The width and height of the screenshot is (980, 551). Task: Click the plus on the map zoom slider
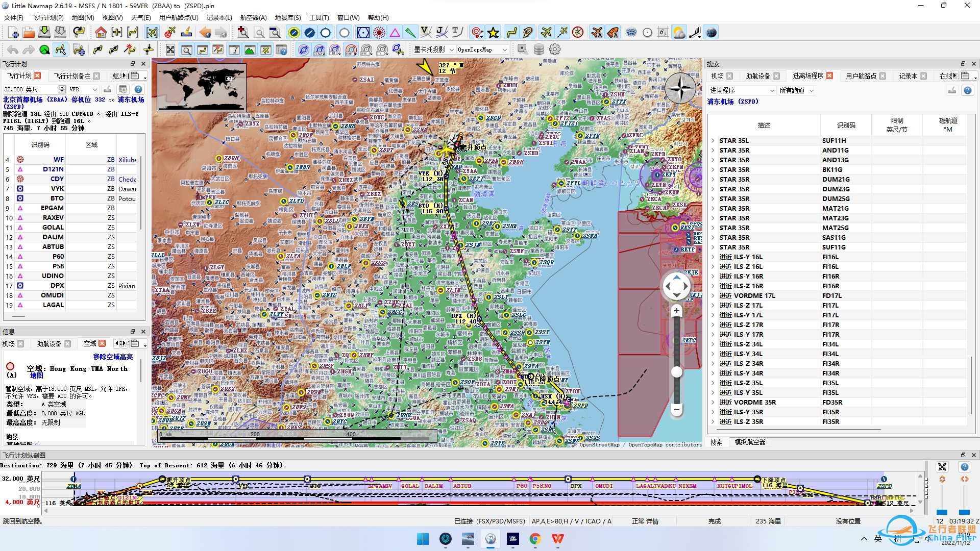pos(677,310)
